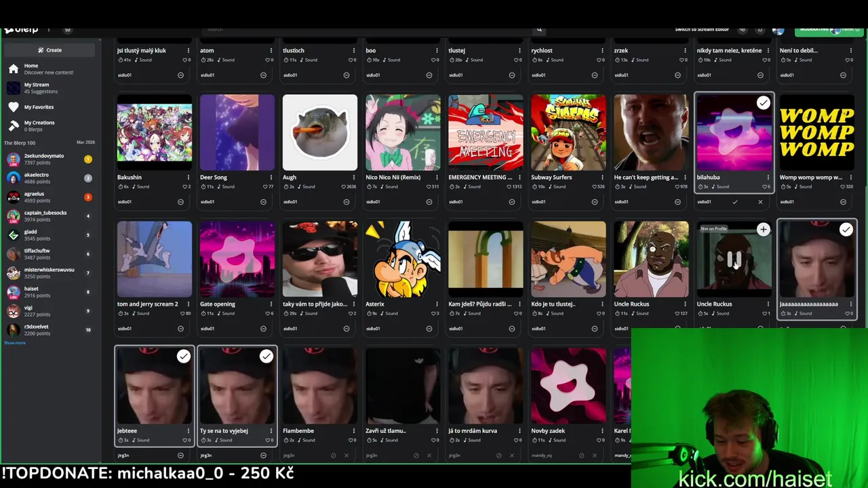Open three-dot menu on Subway Surfers card
The image size is (868, 488).
pyautogui.click(x=602, y=178)
